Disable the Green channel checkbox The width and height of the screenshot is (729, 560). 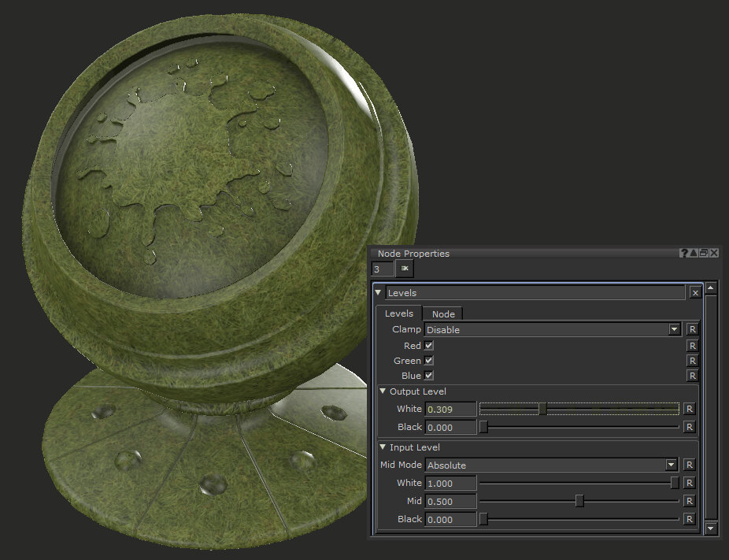click(x=429, y=361)
